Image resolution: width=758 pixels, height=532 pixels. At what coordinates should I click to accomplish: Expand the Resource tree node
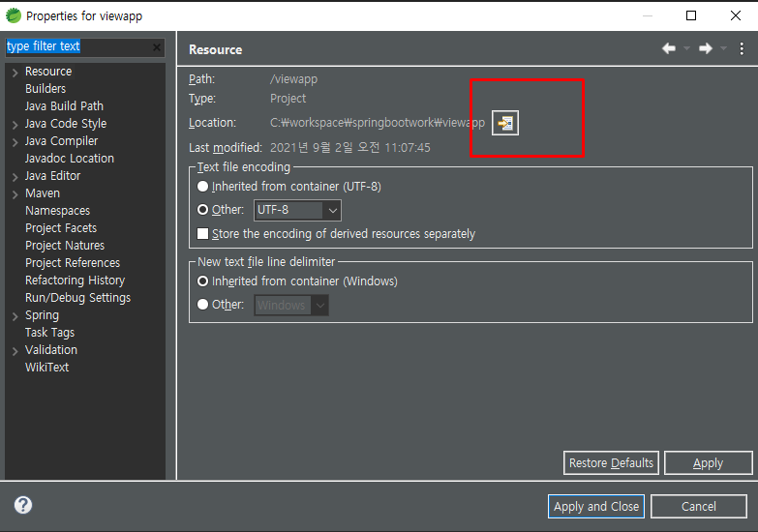pos(15,73)
